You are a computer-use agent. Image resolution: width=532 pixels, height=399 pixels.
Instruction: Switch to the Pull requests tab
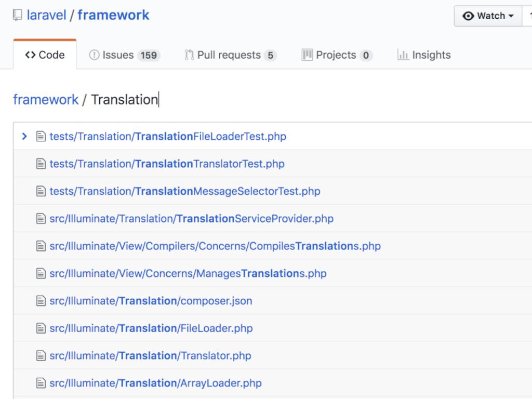click(x=231, y=55)
